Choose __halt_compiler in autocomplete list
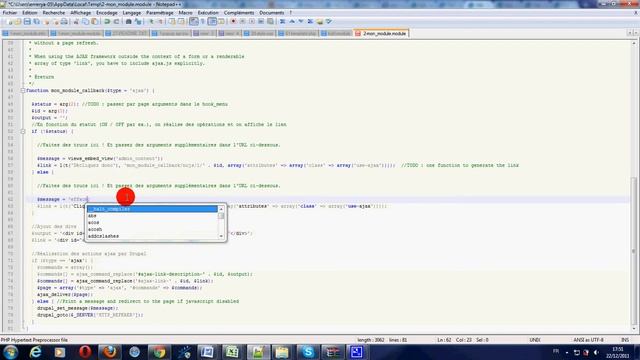 [x=152, y=209]
